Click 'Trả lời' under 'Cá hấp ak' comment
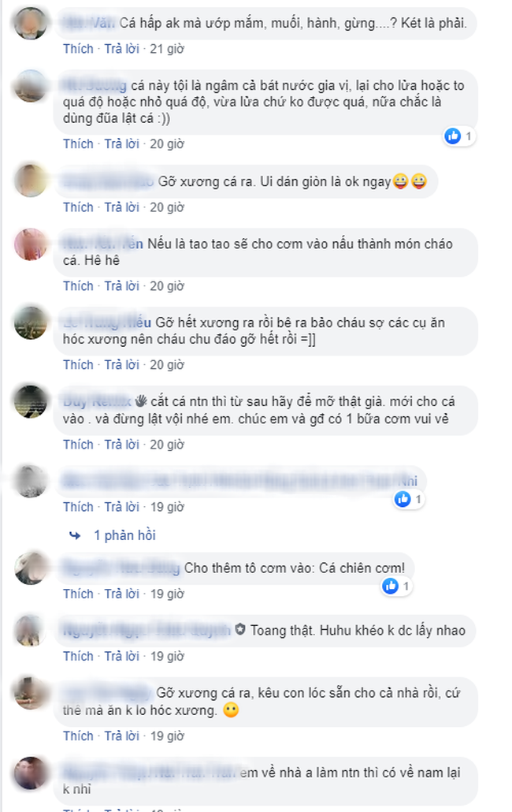The height and width of the screenshot is (812, 512). (x=122, y=49)
